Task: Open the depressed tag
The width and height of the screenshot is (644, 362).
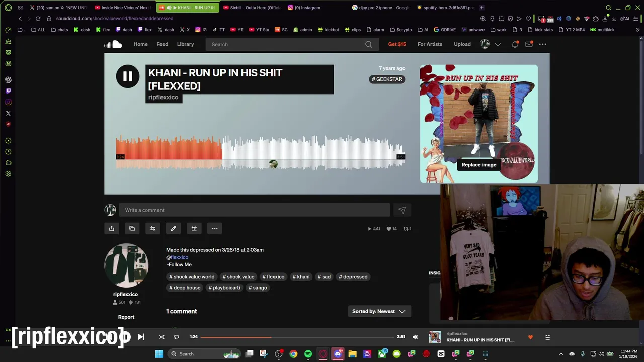Action: 353,277
